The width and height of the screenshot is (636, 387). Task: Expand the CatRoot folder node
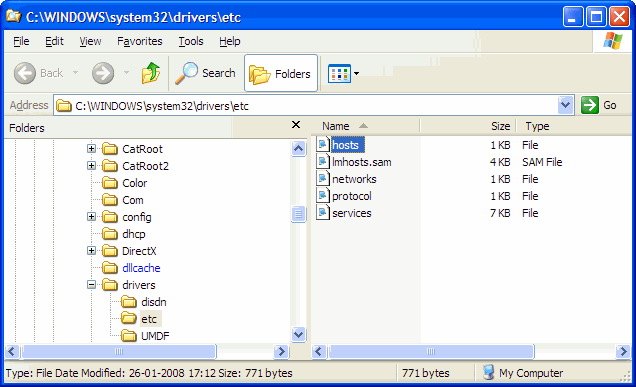(91, 149)
